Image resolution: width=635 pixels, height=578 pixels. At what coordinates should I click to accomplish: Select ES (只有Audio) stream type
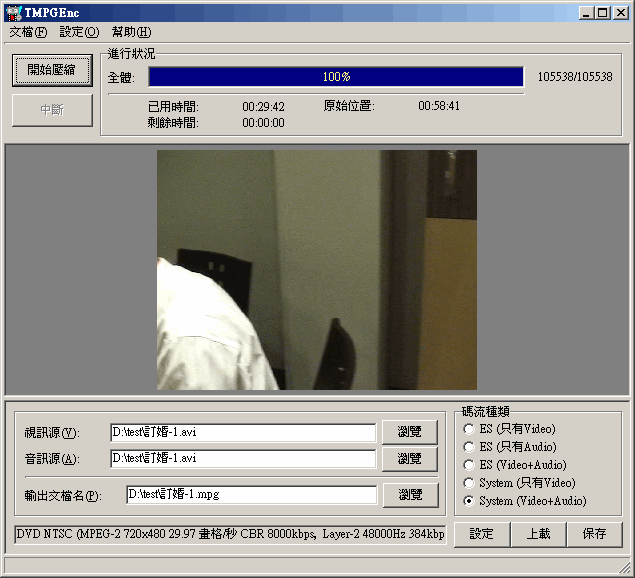(x=510, y=447)
